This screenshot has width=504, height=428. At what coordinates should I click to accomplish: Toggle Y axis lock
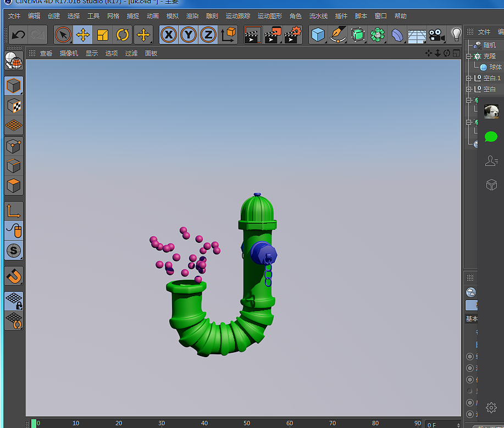click(x=189, y=35)
